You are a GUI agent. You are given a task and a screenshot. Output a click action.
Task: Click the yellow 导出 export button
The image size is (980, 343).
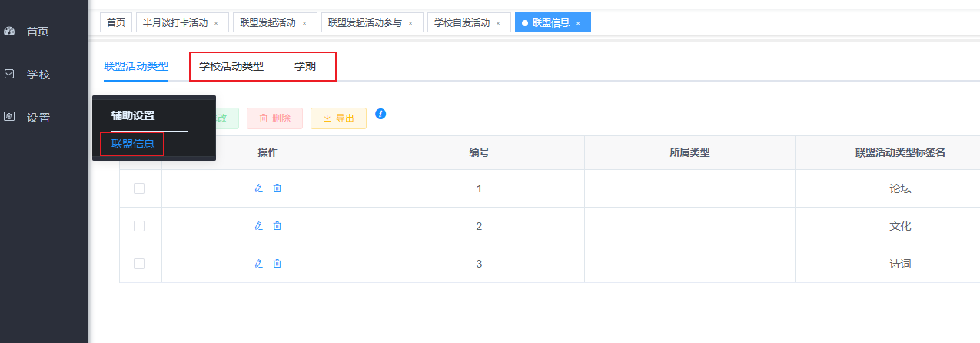click(x=338, y=118)
